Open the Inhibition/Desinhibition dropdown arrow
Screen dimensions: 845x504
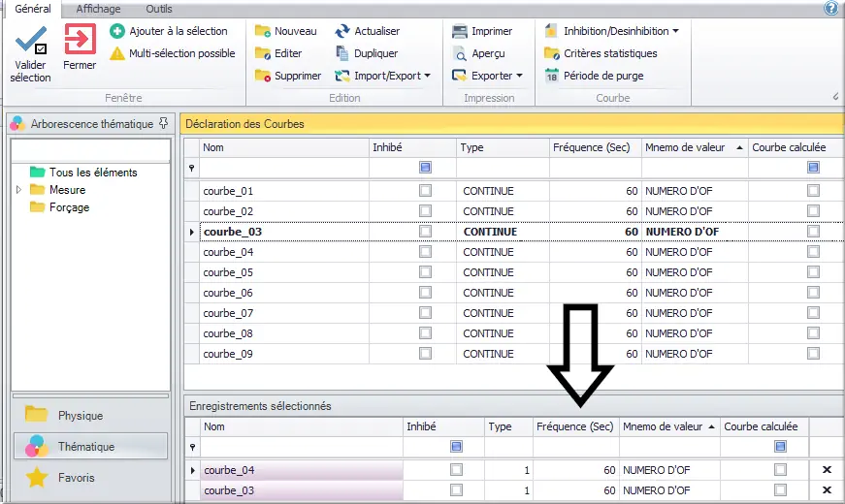click(x=676, y=31)
